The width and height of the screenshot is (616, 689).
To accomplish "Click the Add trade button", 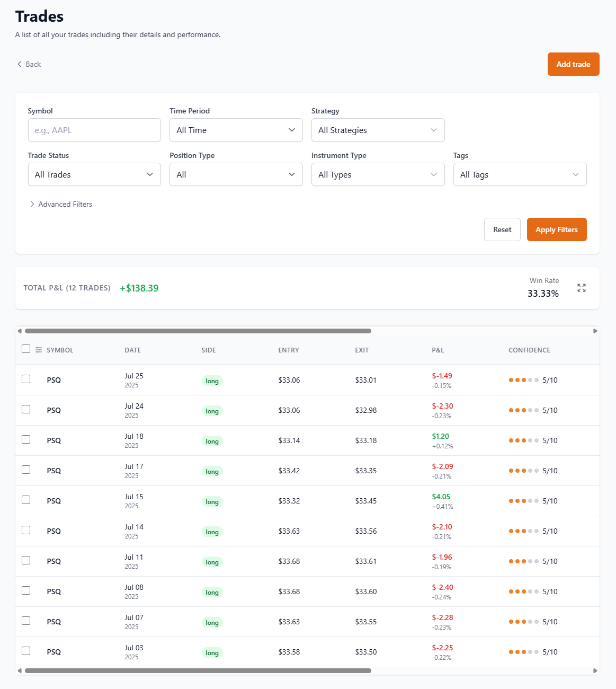I will click(573, 64).
